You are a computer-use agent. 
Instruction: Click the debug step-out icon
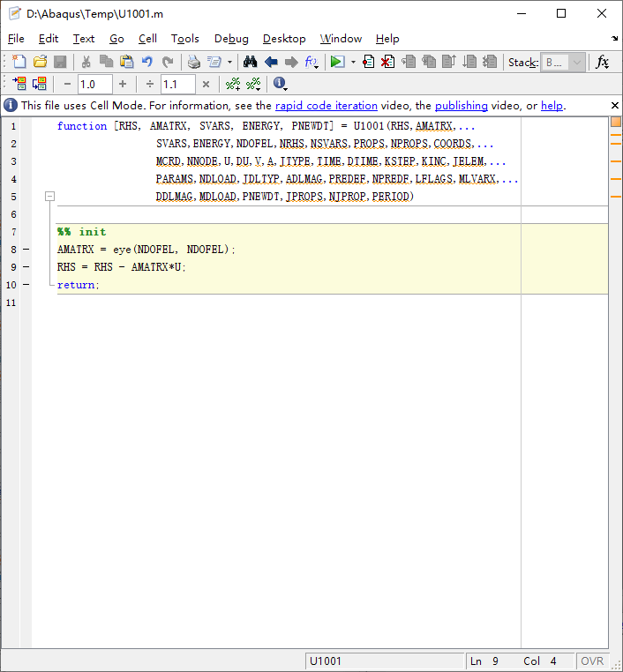(449, 62)
